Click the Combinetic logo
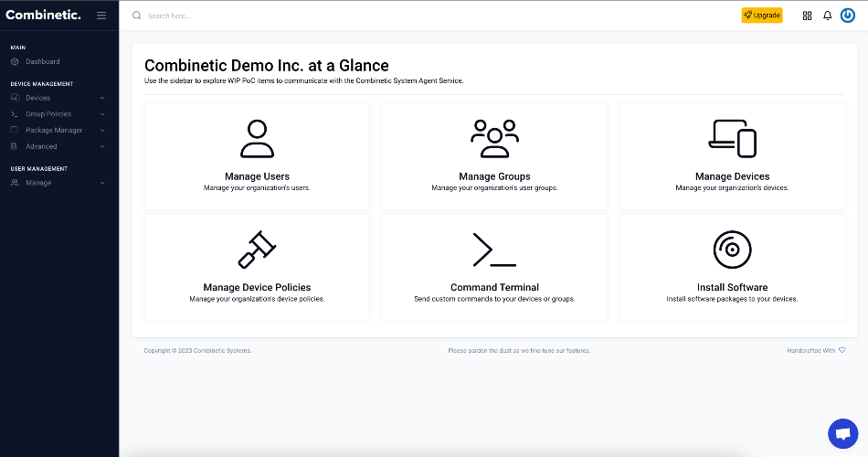This screenshot has height=457, width=868. click(43, 15)
